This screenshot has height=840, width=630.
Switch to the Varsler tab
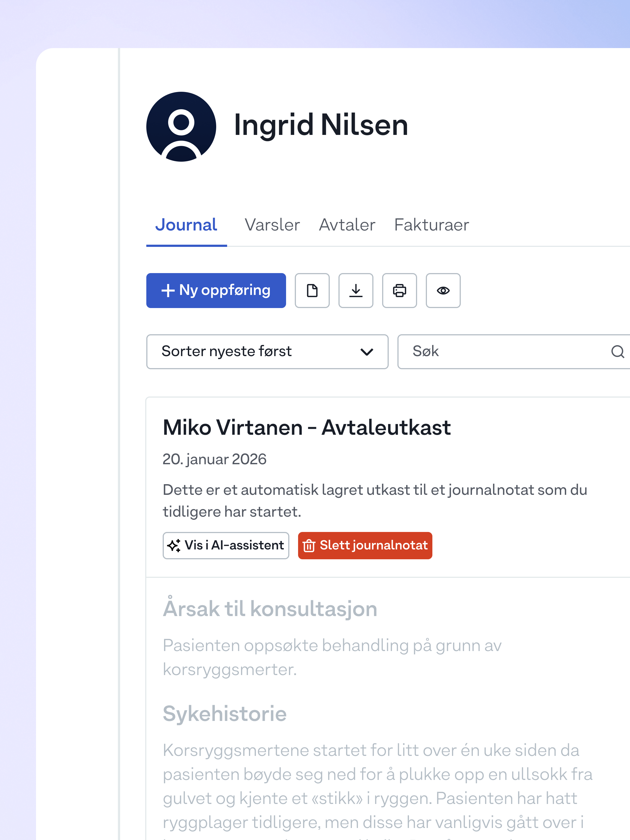pyautogui.click(x=272, y=225)
